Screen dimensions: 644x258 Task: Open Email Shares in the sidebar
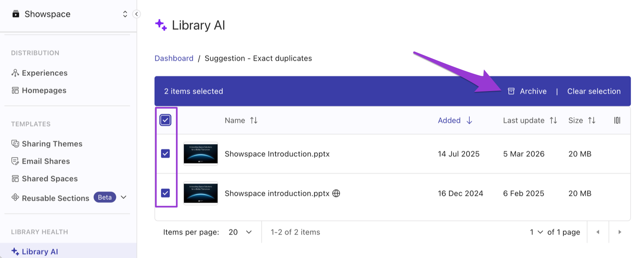tap(46, 161)
